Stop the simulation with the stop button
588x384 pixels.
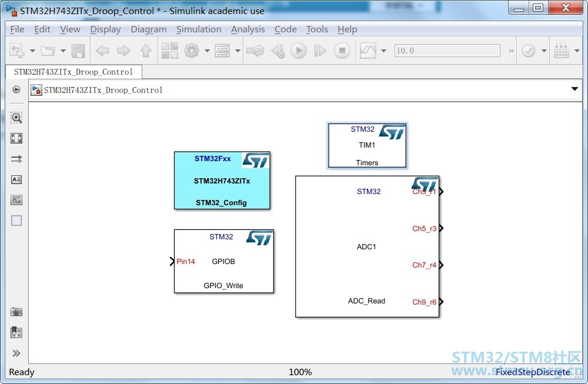pyautogui.click(x=342, y=51)
